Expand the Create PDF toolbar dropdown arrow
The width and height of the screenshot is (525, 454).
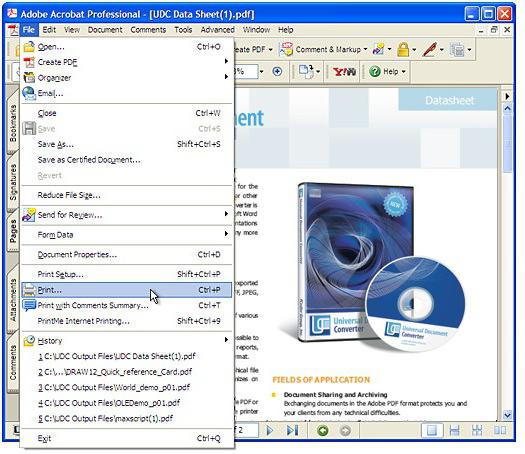271,50
